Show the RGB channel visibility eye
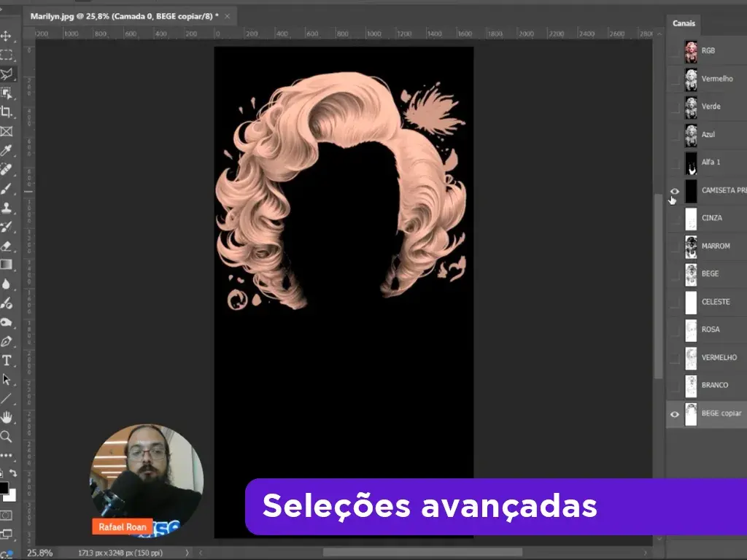Viewport: 747px width, 560px height. (x=676, y=52)
